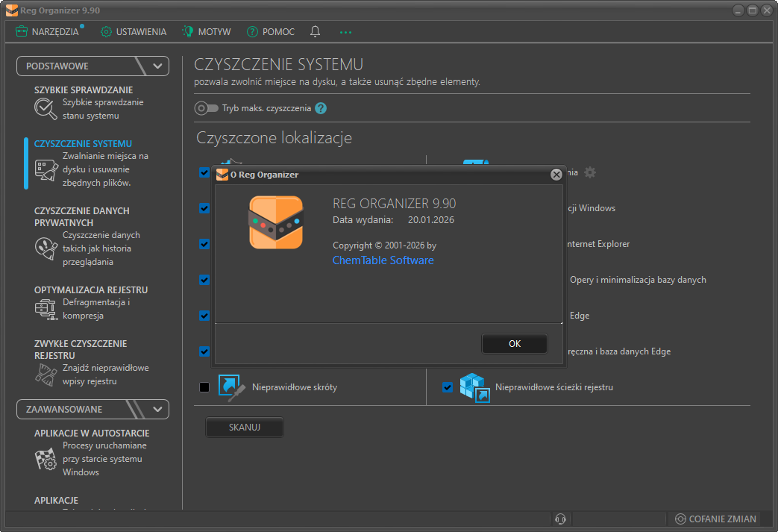Click the notifications bell icon

pos(315,32)
